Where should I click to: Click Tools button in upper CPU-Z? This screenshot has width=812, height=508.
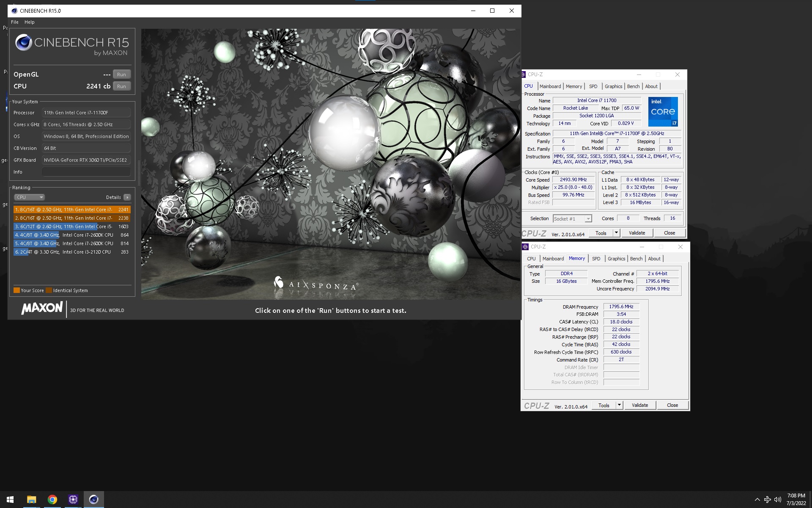click(x=601, y=233)
